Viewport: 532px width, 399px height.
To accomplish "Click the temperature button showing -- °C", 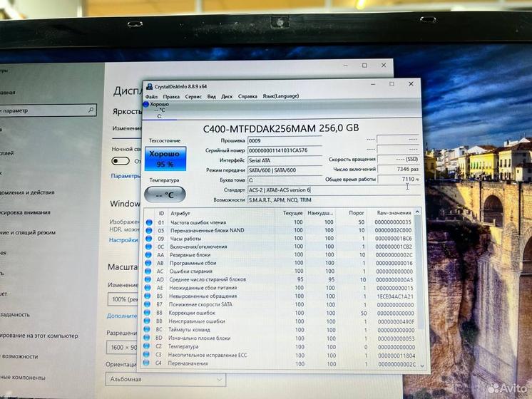I will [x=165, y=195].
